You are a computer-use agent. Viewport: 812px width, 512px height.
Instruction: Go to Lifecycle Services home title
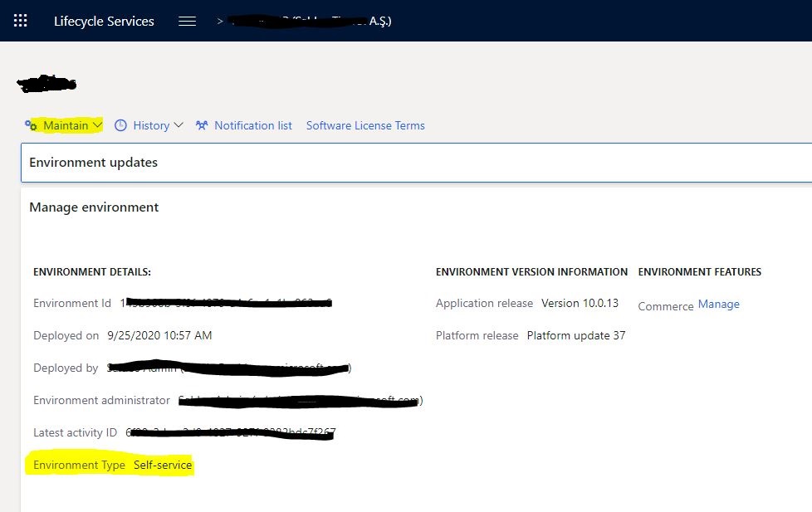pyautogui.click(x=104, y=22)
